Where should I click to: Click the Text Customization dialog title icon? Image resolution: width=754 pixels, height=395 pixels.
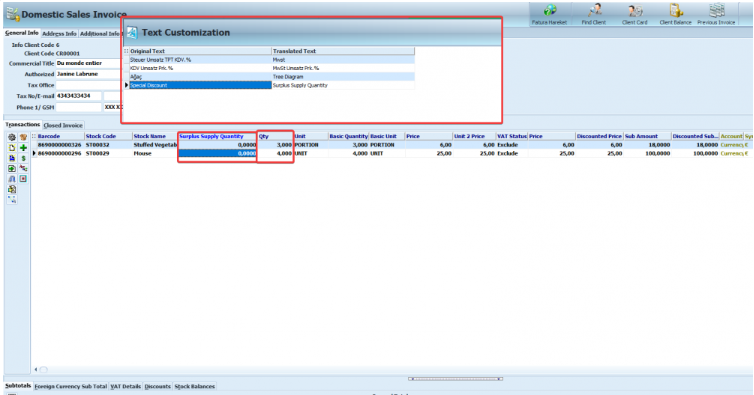pyautogui.click(x=132, y=33)
